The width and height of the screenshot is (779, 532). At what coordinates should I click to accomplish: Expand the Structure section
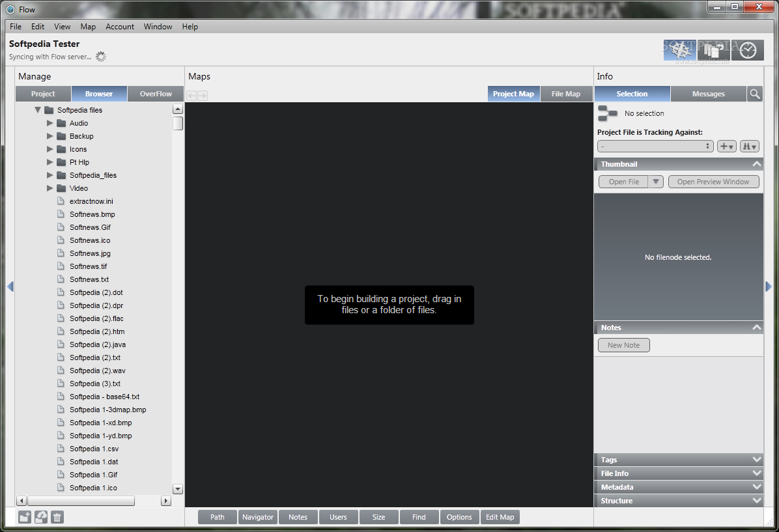(x=757, y=501)
